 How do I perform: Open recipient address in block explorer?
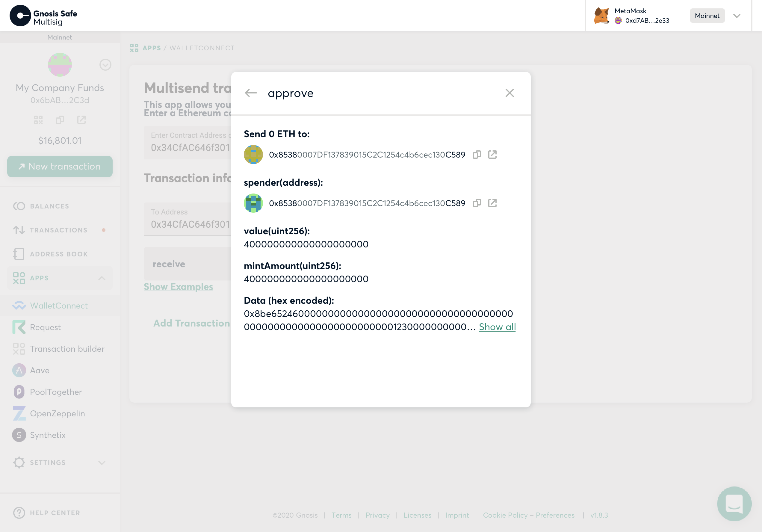tap(492, 155)
